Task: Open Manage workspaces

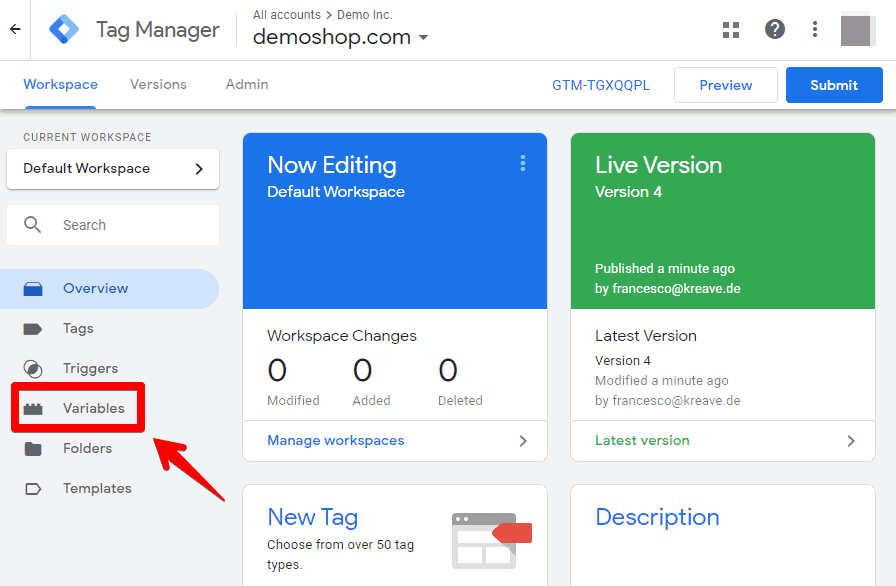Action: (x=336, y=440)
